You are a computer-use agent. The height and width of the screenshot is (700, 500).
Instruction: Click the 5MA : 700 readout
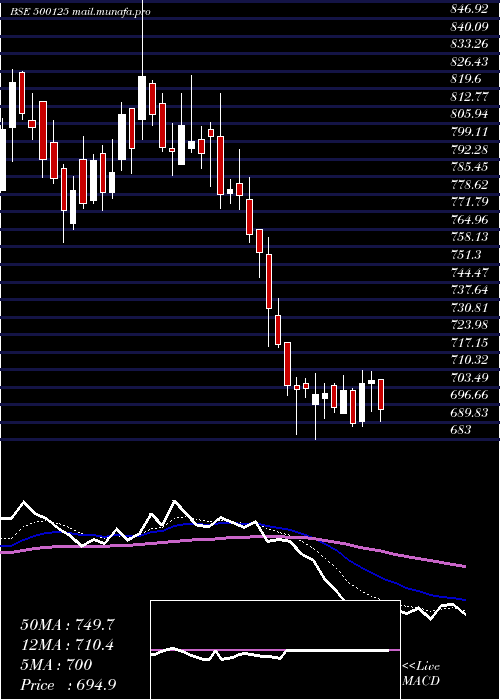56,665
